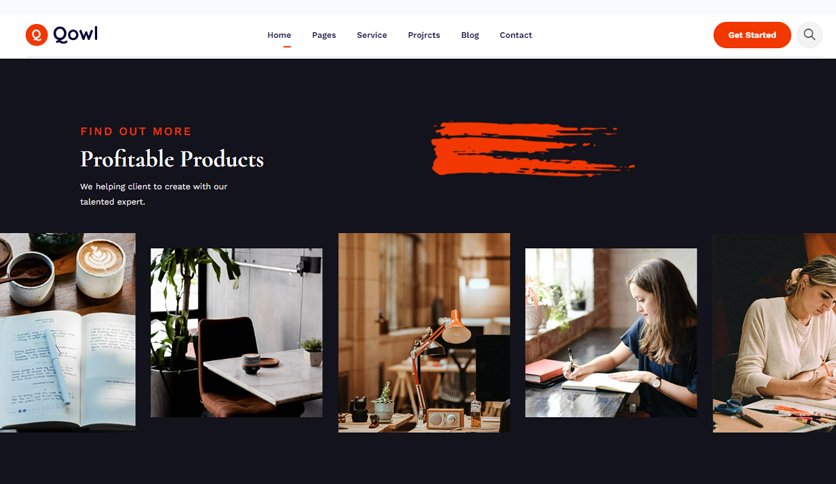Open the Projrcts navigation link
836x484 pixels.
[424, 35]
